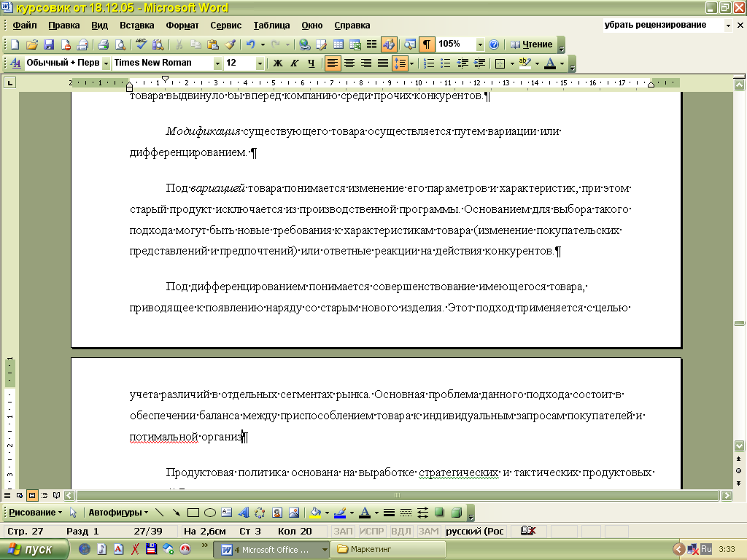Open the Вставка menu
Viewport: 747px width, 560px height.
tap(136, 26)
